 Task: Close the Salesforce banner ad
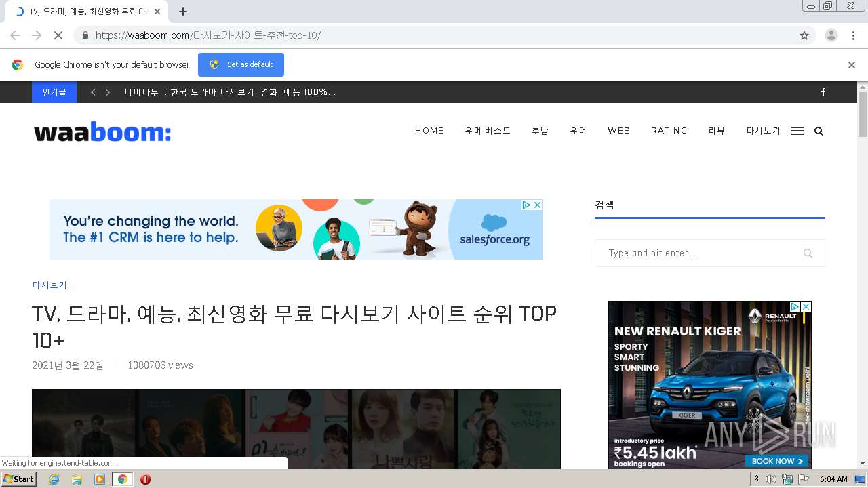point(537,205)
